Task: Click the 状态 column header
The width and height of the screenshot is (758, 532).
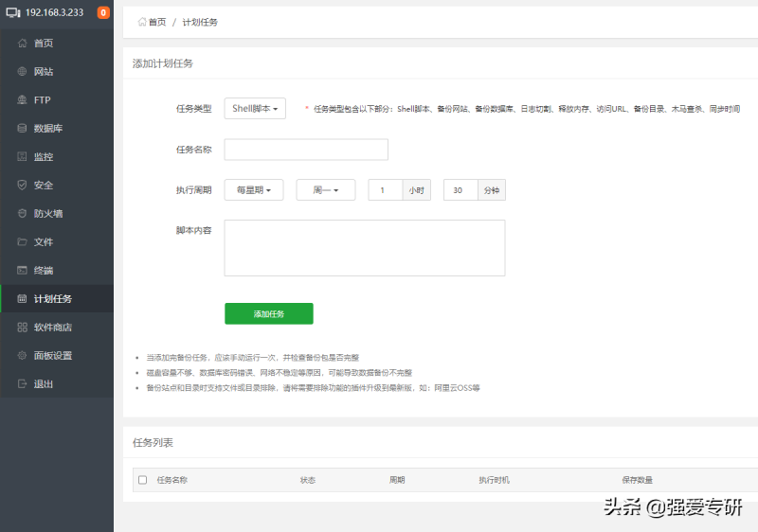Action: [308, 480]
